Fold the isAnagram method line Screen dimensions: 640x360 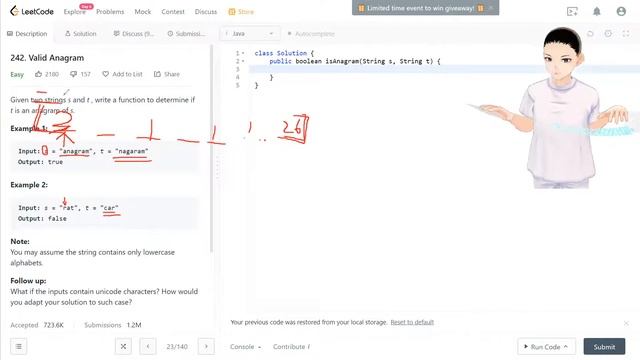point(243,61)
